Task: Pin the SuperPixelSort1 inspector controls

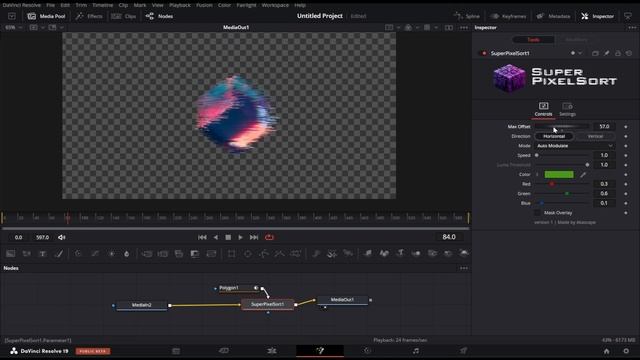Action: (x=607, y=53)
